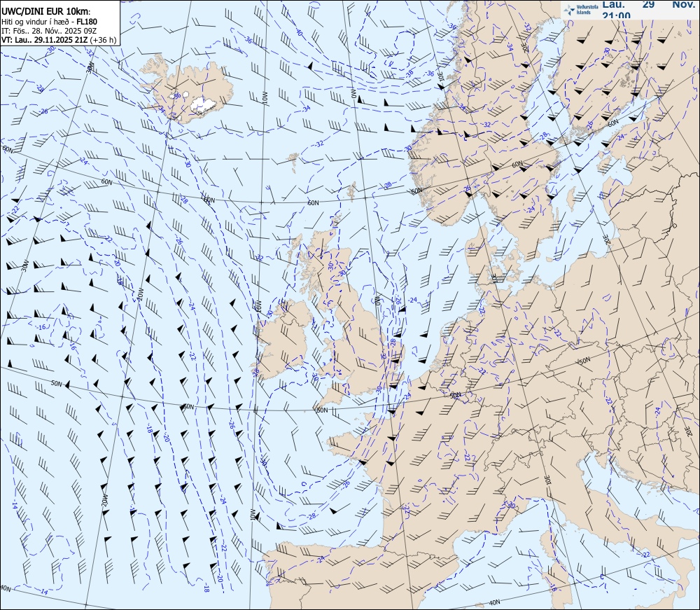Viewport: 700px width, 610px height.
Task: Click the "21:00" time beside the logo
Action: tap(617, 15)
